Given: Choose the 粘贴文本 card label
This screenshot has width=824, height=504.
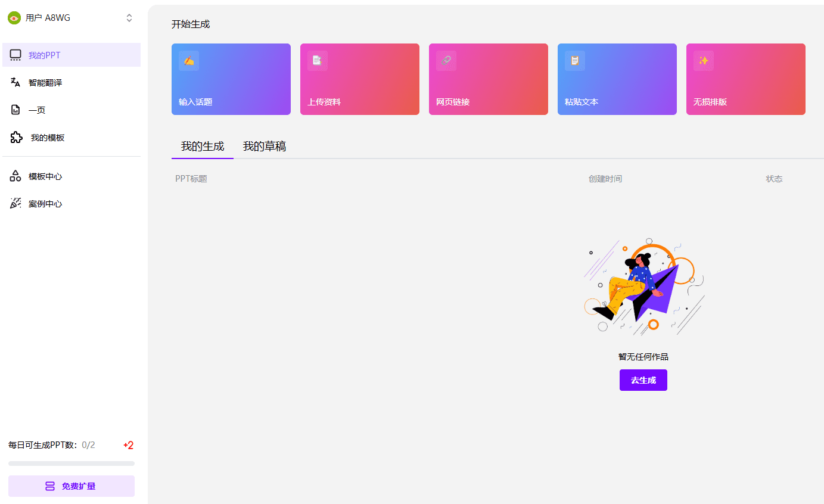Looking at the screenshot, I should pos(582,102).
